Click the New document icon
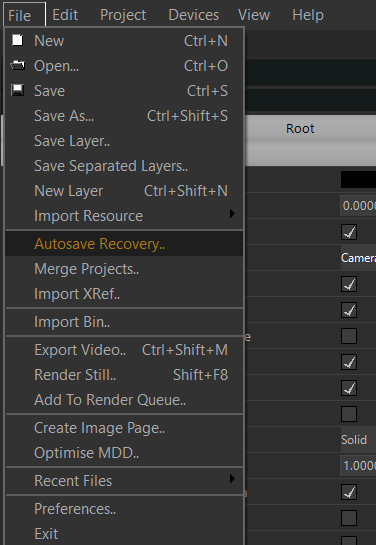Viewport: 376px width, 545px height. (17, 40)
